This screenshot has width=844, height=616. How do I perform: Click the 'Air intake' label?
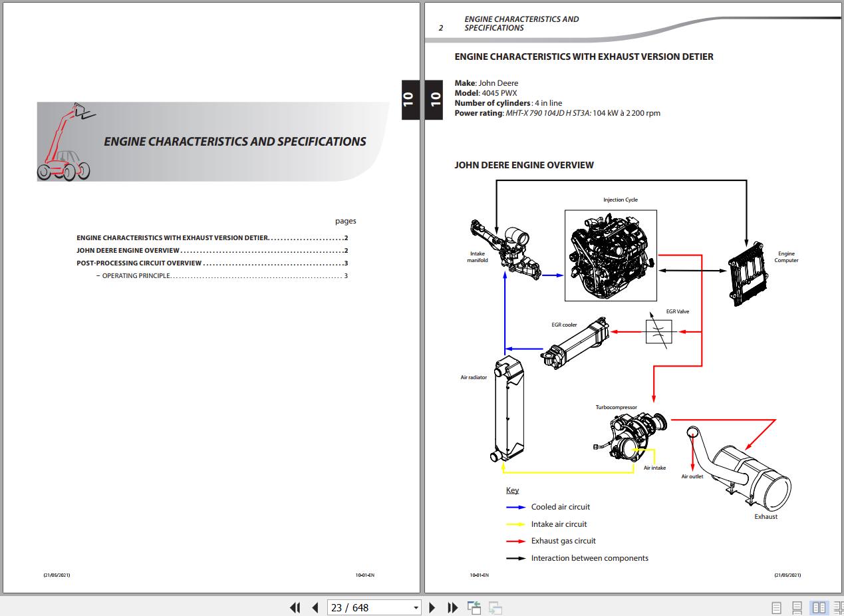[654, 468]
